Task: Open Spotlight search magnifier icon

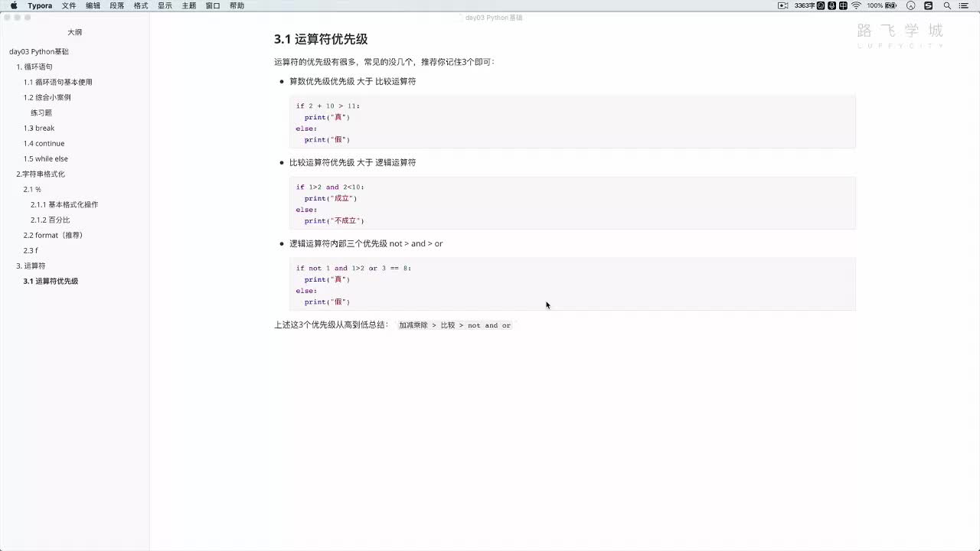Action: [947, 5]
